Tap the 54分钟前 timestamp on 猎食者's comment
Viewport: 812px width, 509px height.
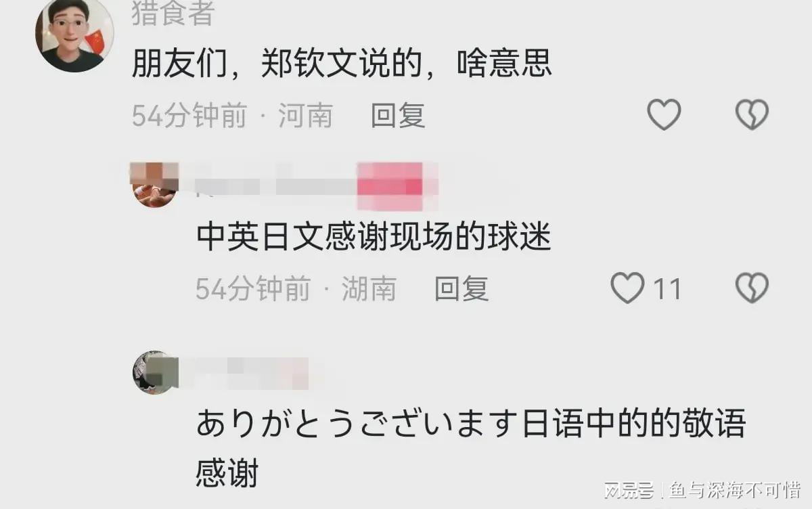click(189, 116)
